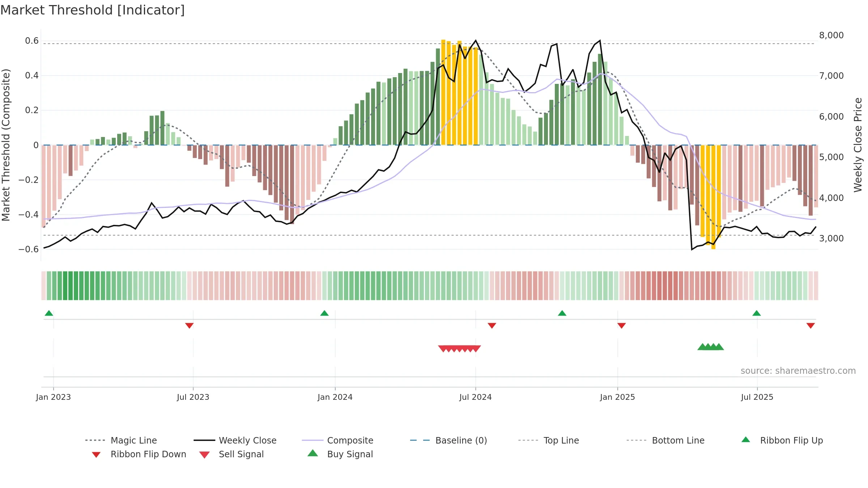Click the Ribbon Flip Up marker at Jan 2023
This screenshot has width=868, height=488.
coord(49,313)
